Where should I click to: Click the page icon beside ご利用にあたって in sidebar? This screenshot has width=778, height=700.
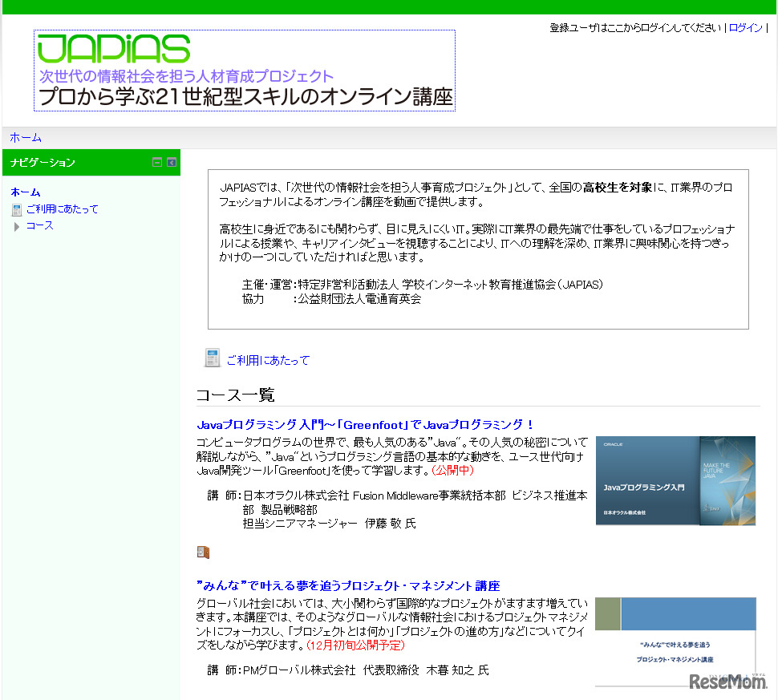(18, 208)
